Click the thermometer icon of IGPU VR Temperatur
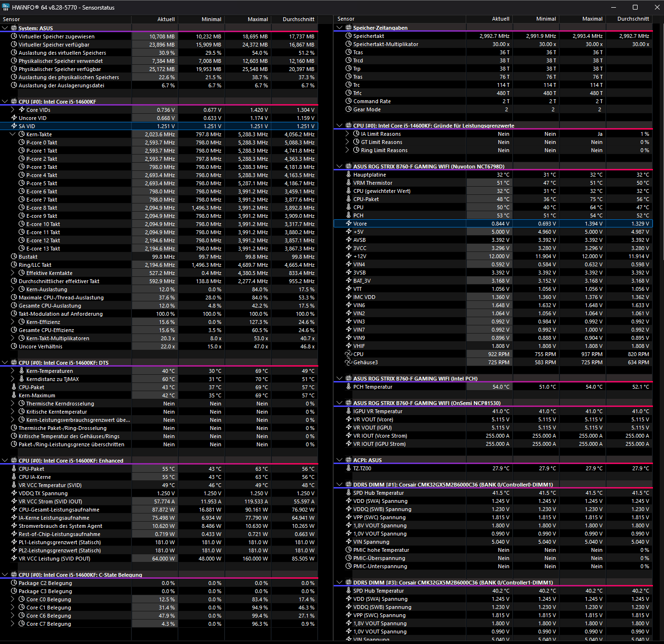 pyautogui.click(x=349, y=411)
